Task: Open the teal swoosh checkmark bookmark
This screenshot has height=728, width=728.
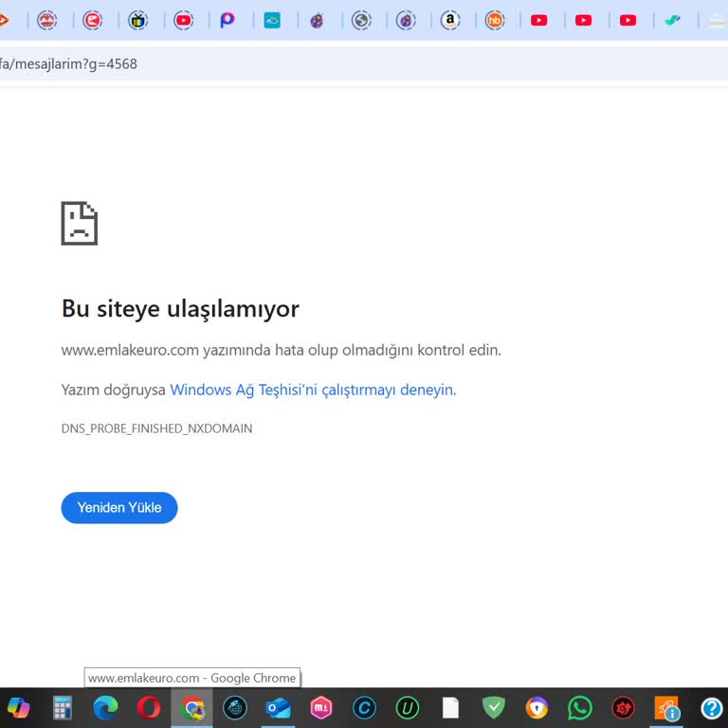Action: coord(673,21)
